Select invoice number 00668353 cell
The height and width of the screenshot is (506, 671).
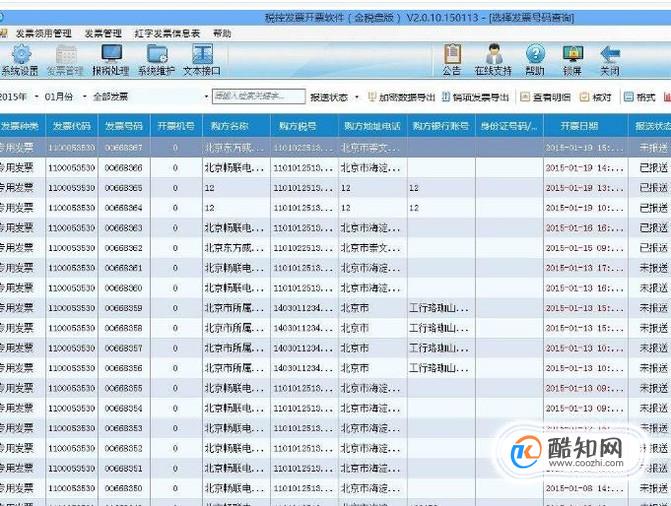point(124,428)
